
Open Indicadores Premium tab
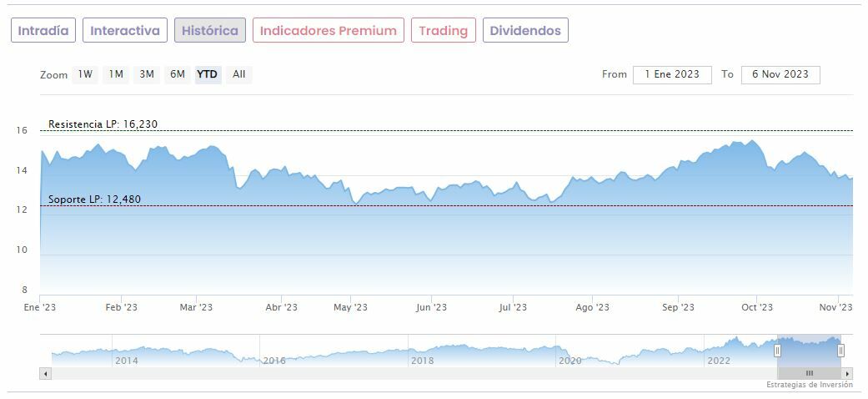[x=329, y=31]
